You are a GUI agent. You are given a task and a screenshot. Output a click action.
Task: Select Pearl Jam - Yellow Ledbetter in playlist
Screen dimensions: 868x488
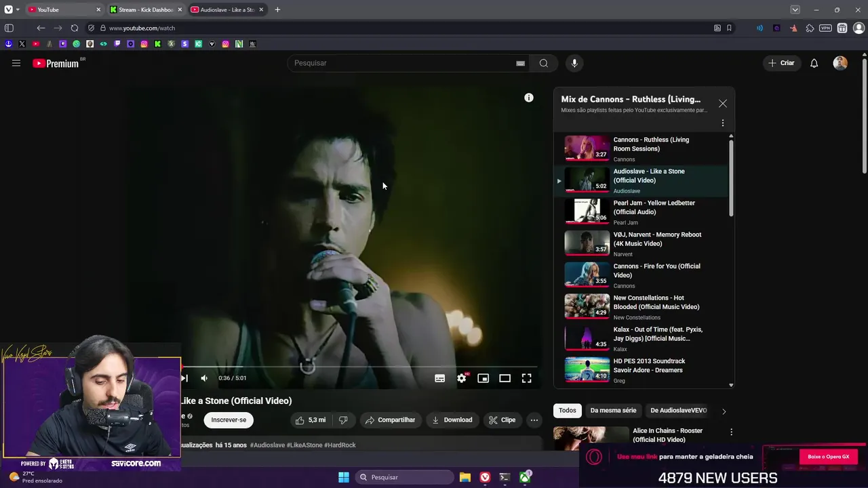pos(642,212)
